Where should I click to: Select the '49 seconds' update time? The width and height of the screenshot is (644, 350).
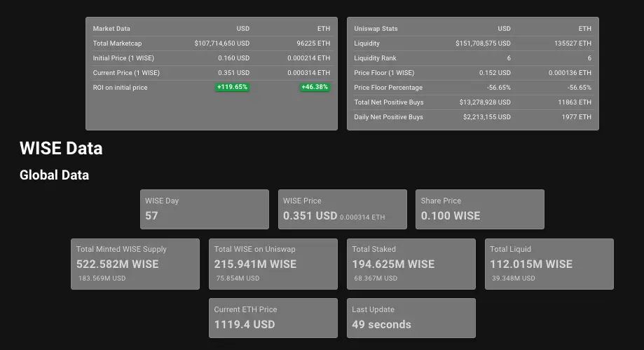[x=381, y=325]
